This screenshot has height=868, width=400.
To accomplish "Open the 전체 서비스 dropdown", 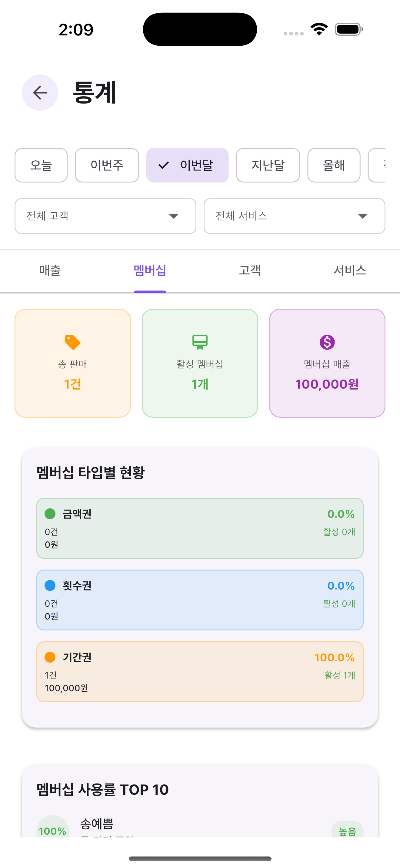I will click(294, 216).
